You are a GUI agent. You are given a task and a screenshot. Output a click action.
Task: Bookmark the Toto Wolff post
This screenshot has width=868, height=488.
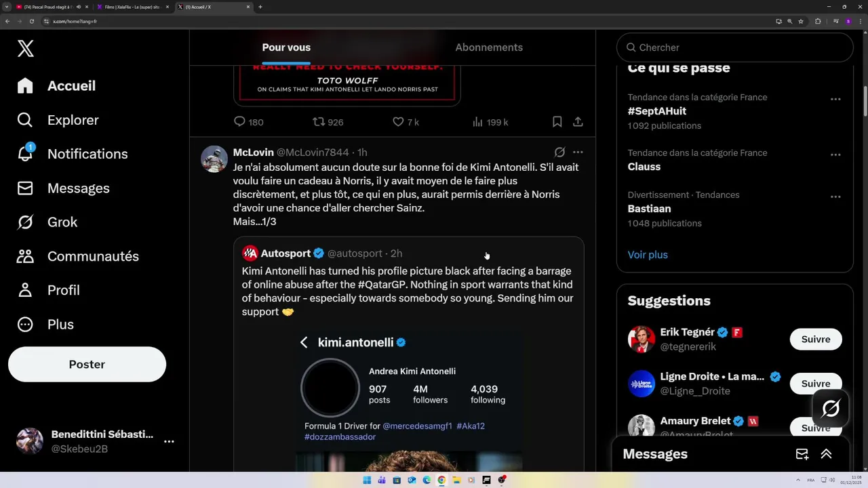[x=557, y=122]
